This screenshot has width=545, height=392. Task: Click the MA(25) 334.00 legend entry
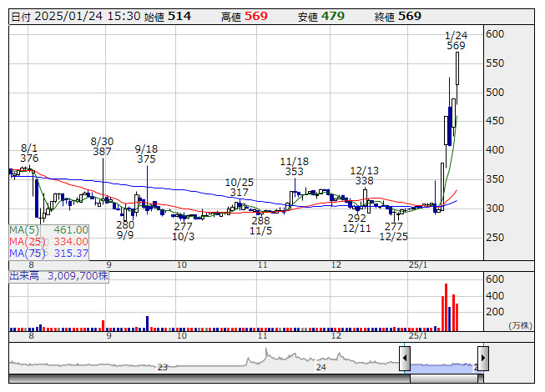(48, 242)
